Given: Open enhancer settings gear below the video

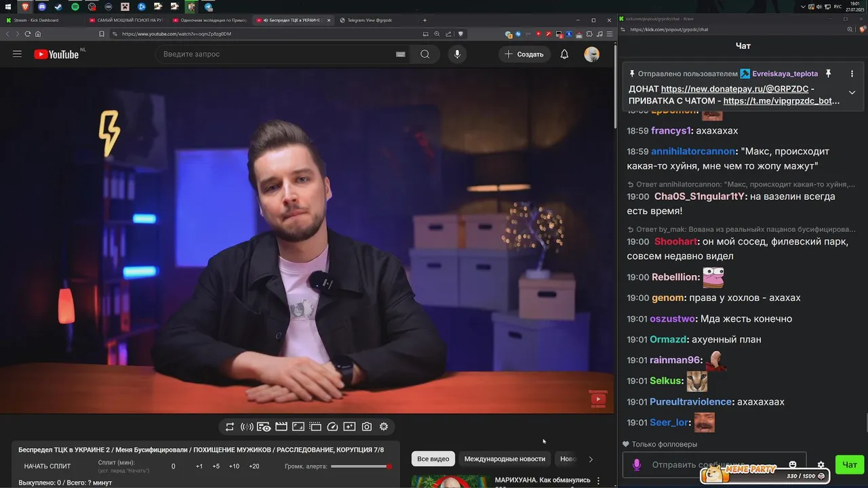Looking at the screenshot, I should (384, 426).
